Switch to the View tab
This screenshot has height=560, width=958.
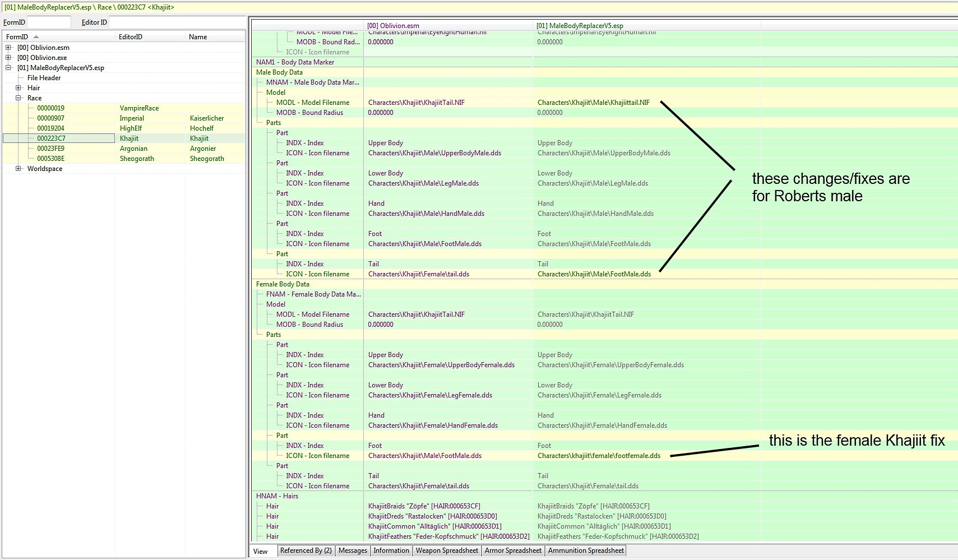point(261,551)
